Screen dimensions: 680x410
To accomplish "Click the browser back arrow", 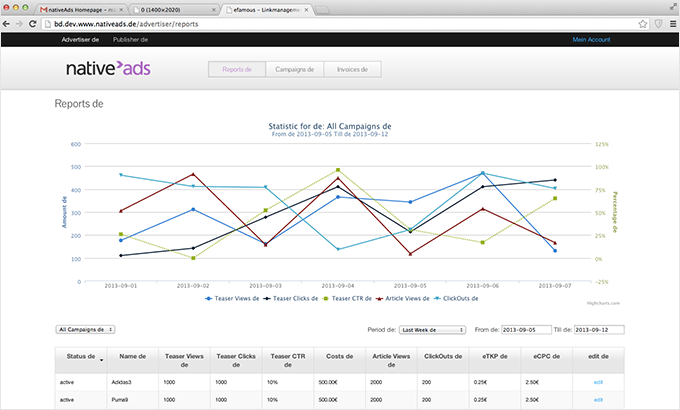I will (x=9, y=24).
